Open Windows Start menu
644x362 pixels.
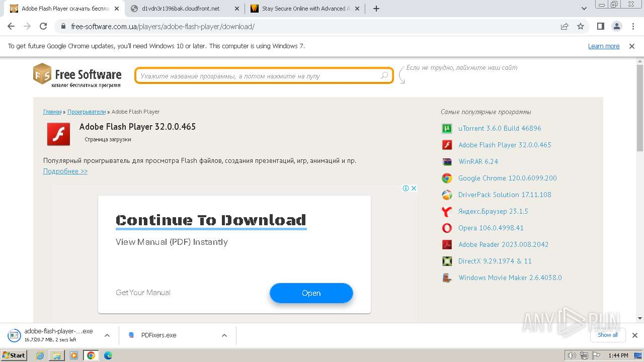click(x=14, y=355)
